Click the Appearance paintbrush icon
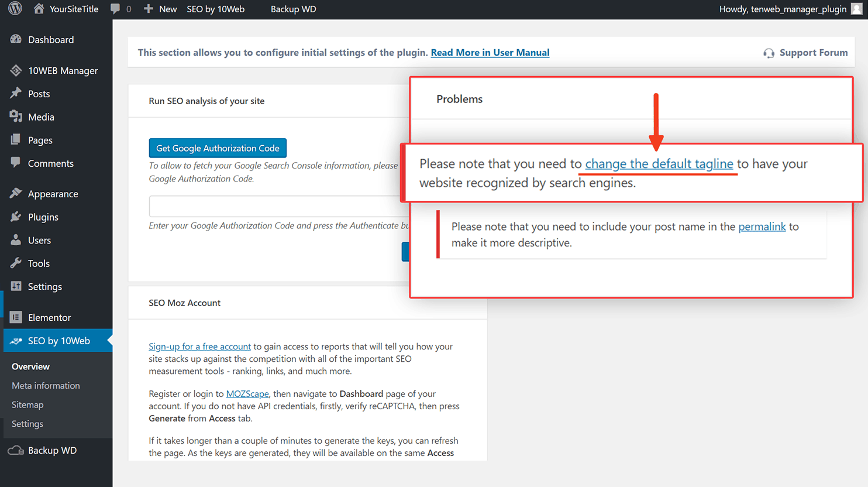868x487 pixels. (x=16, y=193)
